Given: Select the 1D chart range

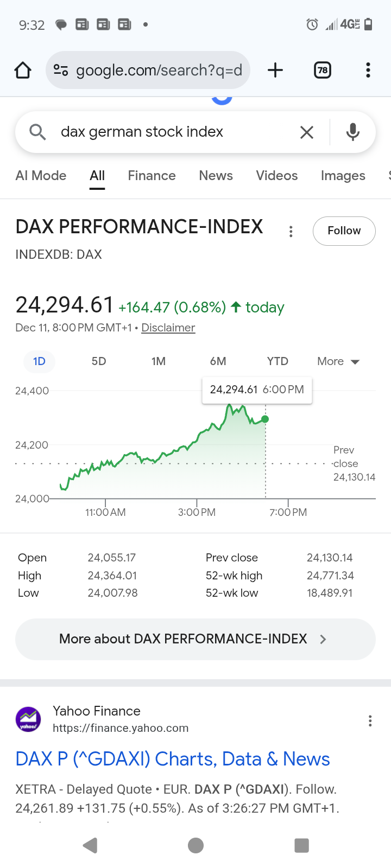Looking at the screenshot, I should pyautogui.click(x=39, y=361).
